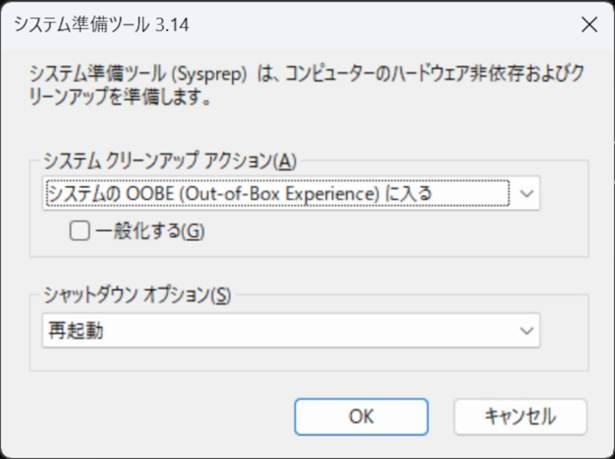615x459 pixels.
Task: Select the OOBE (Out-of-Box Experience) combo box
Action: click(x=291, y=193)
